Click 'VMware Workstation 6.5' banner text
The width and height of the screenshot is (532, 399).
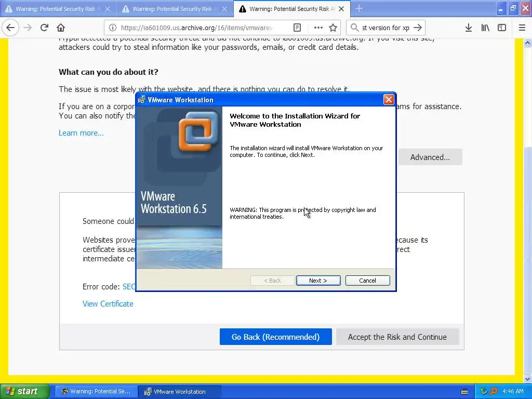coord(174,202)
